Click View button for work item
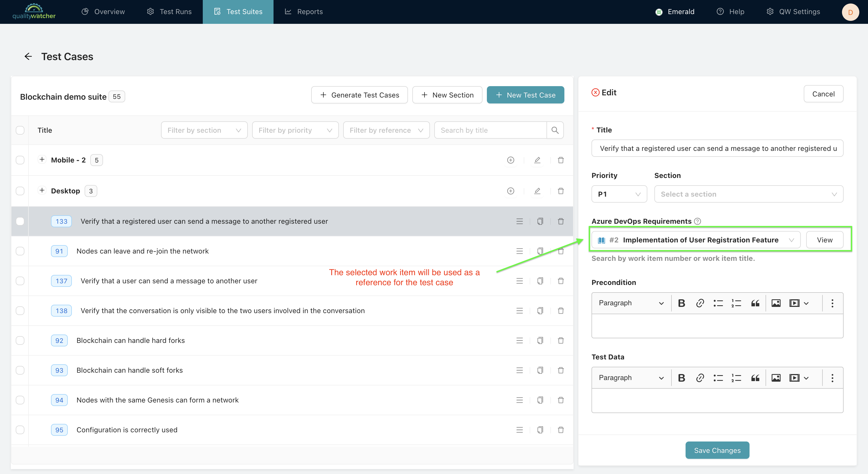Image resolution: width=868 pixels, height=474 pixels. (825, 240)
